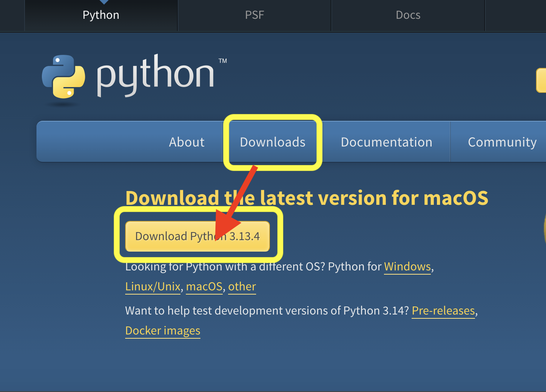This screenshot has height=392, width=546.
Task: Follow the Windows download link
Action: coord(407,267)
